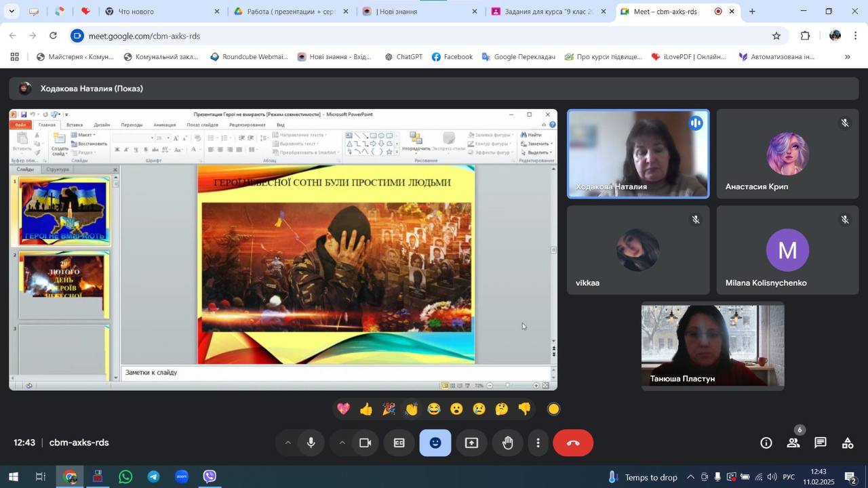Send the clapping hands reaction

(x=411, y=409)
